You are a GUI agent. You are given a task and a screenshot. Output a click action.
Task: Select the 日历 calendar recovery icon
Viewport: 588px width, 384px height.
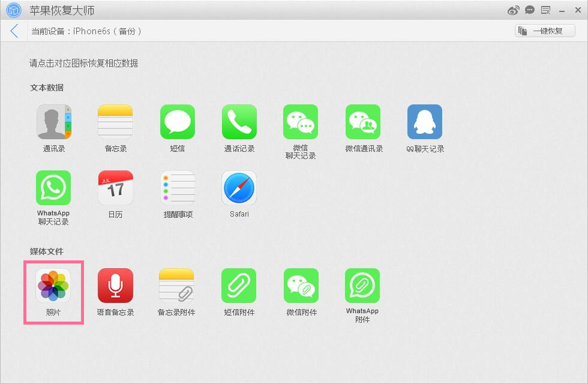[115, 187]
